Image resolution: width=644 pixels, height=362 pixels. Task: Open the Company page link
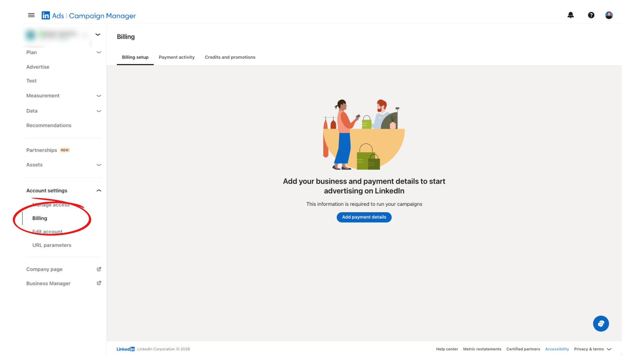point(44,269)
